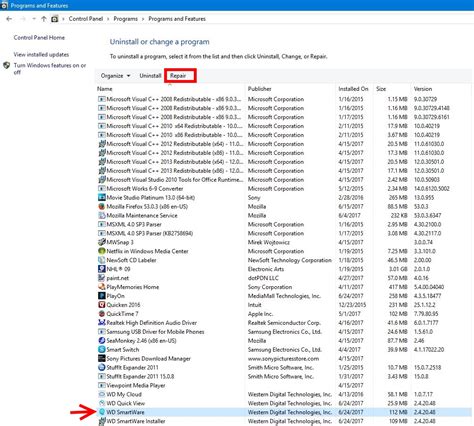Click MediaMall Technologies, Inc. publisher cell
474x426 pixels.
[x=284, y=296]
